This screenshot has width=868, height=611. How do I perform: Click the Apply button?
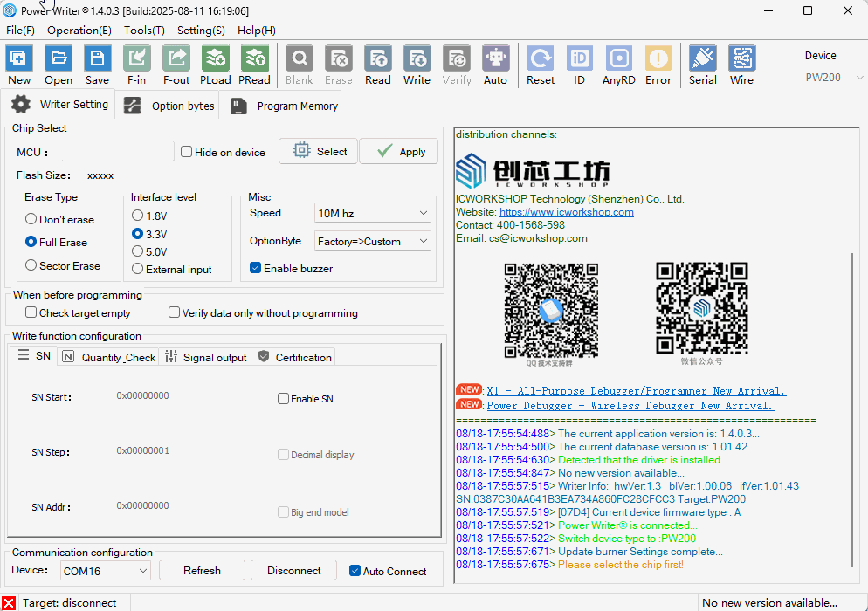point(398,151)
